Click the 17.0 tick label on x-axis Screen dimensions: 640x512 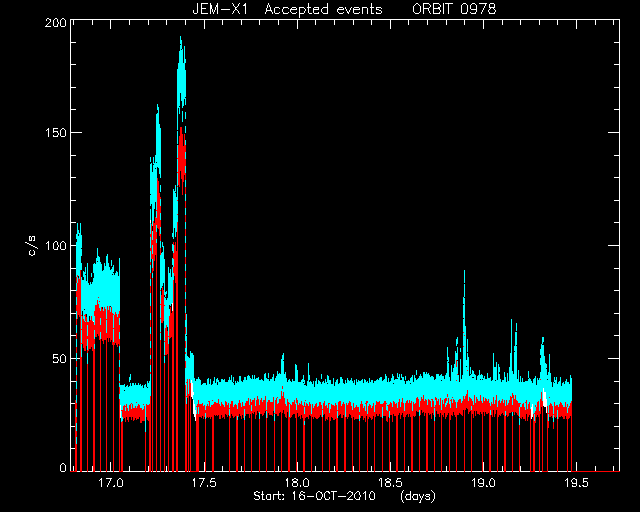click(111, 483)
